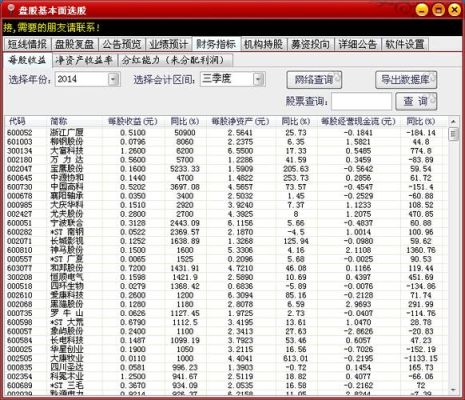Switch to the 净资产收益率 sub-tab
The image size is (465, 400).
[84, 60]
